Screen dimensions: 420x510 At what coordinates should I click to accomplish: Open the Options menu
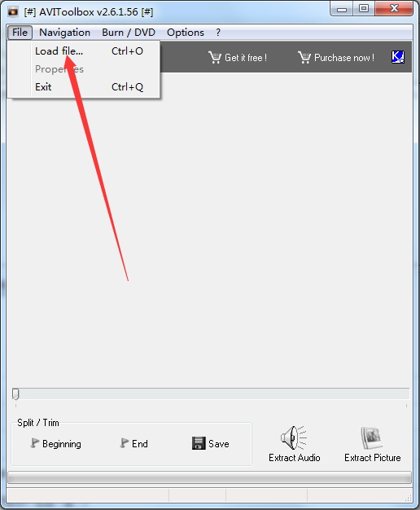(x=186, y=33)
